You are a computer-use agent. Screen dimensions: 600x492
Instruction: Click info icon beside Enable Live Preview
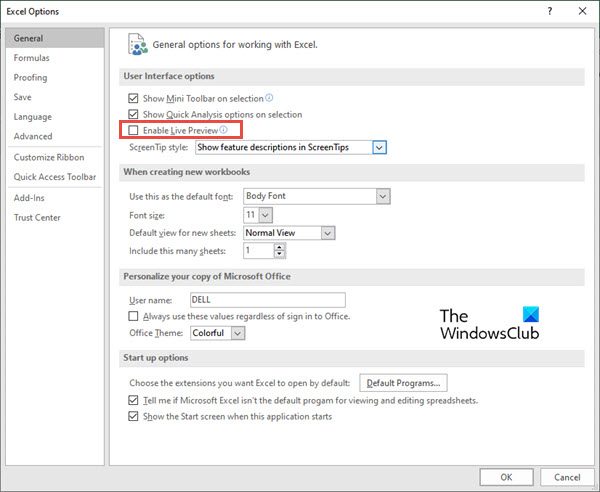tap(223, 130)
